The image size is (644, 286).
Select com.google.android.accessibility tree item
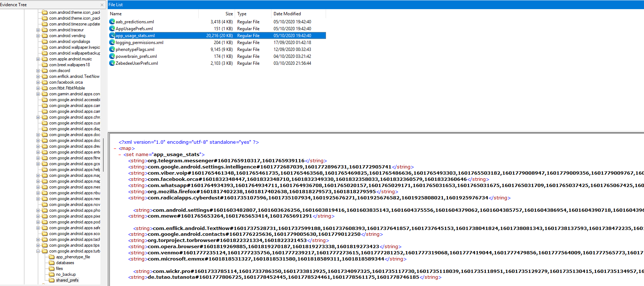75,100
